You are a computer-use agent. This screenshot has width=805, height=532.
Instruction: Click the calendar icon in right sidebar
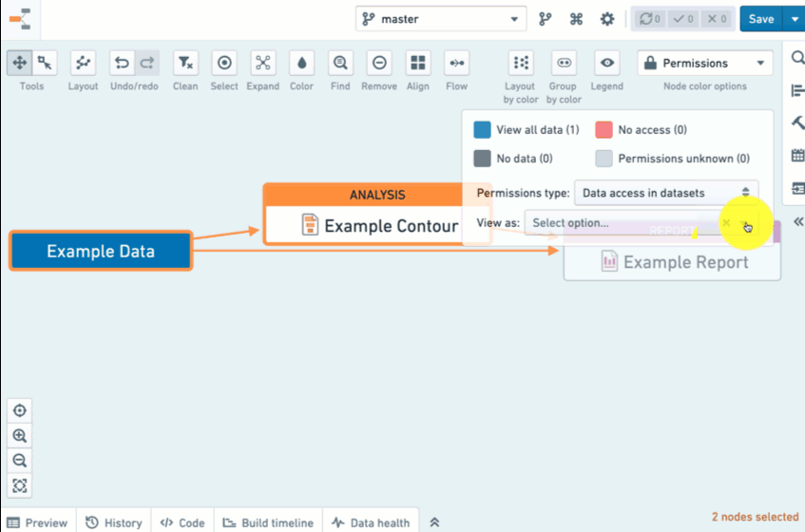pos(797,156)
